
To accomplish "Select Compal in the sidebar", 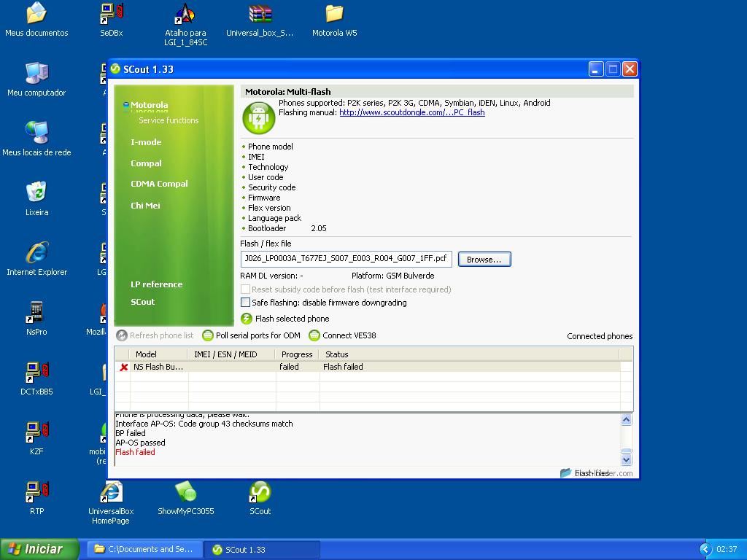I will (146, 163).
